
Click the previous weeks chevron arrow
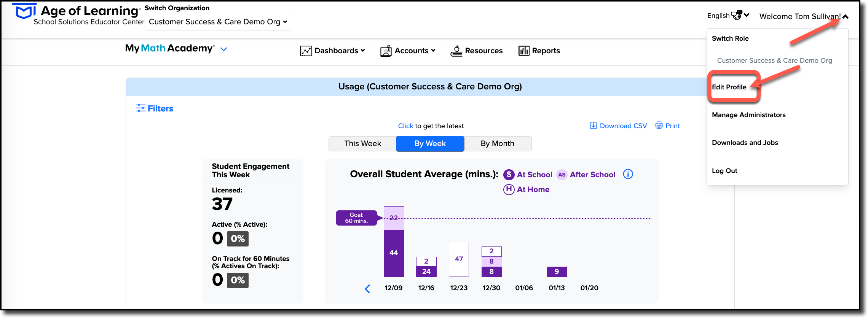click(367, 289)
